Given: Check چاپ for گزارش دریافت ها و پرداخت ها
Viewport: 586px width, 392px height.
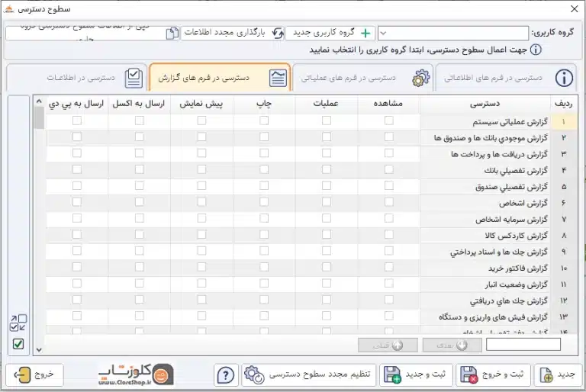Looking at the screenshot, I should click(264, 153).
